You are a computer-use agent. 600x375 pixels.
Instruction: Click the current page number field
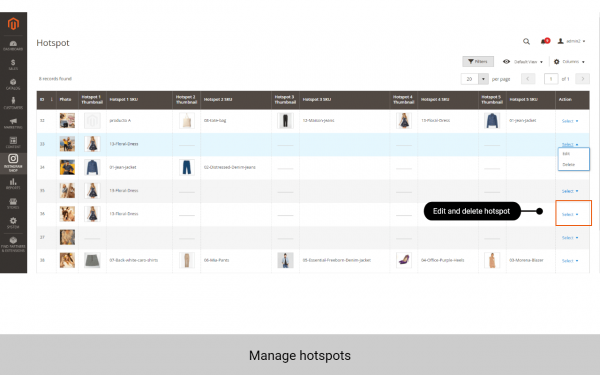[551, 79]
